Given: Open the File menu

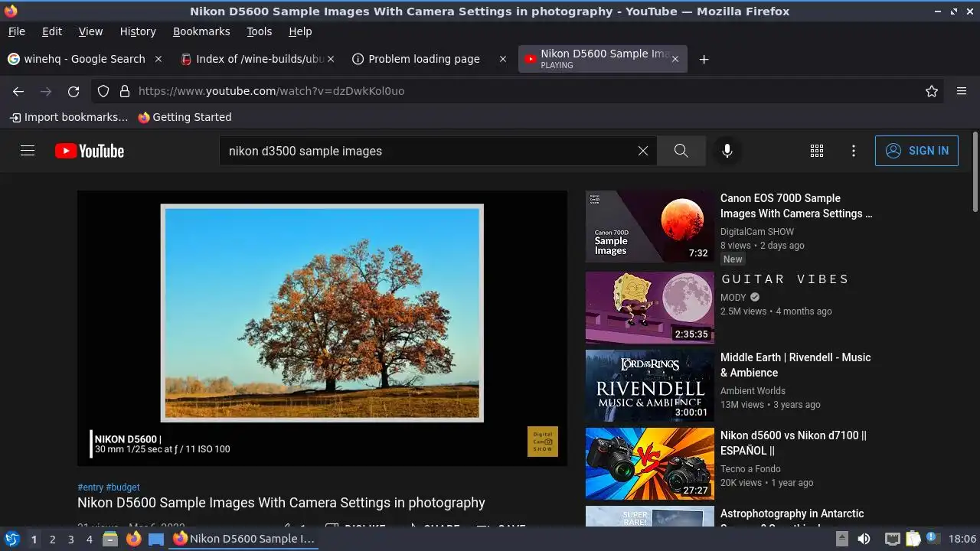Looking at the screenshot, I should [x=16, y=31].
